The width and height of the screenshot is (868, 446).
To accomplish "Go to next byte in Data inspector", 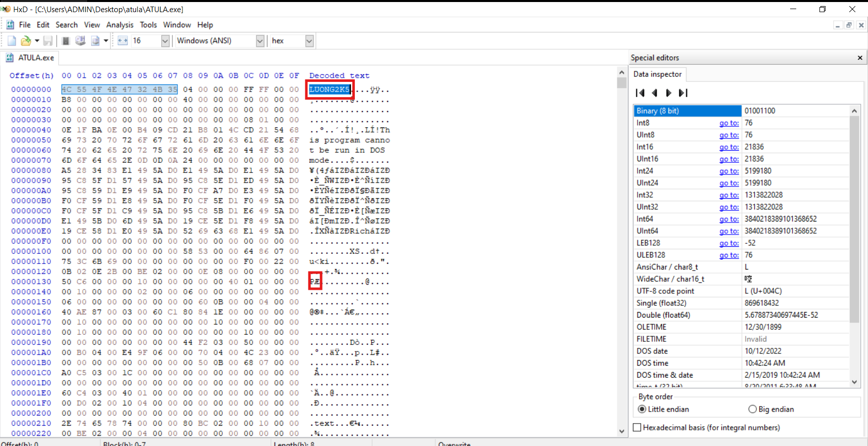I will 669,93.
